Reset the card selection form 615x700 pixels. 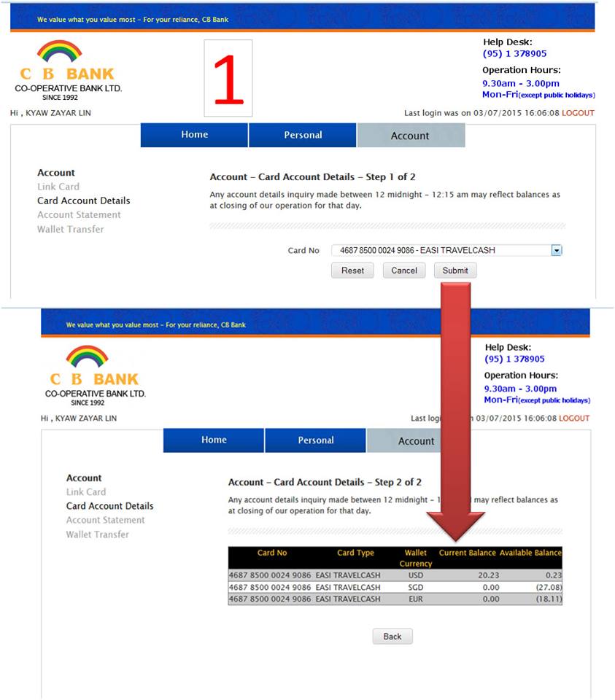pyautogui.click(x=352, y=270)
